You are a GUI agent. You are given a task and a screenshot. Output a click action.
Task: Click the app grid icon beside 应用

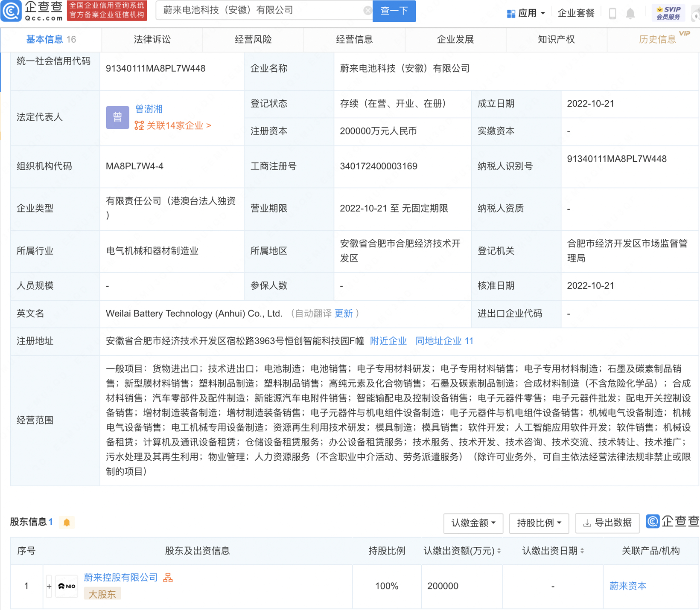pyautogui.click(x=510, y=13)
